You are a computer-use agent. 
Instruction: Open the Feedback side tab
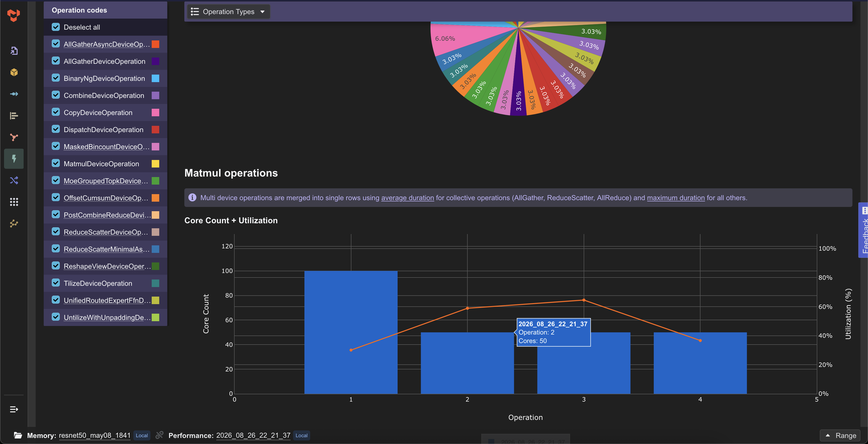pos(863,230)
